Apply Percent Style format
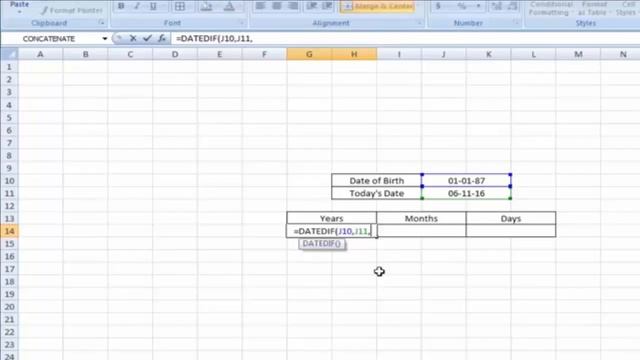This screenshot has width=640, height=360. 462,6
